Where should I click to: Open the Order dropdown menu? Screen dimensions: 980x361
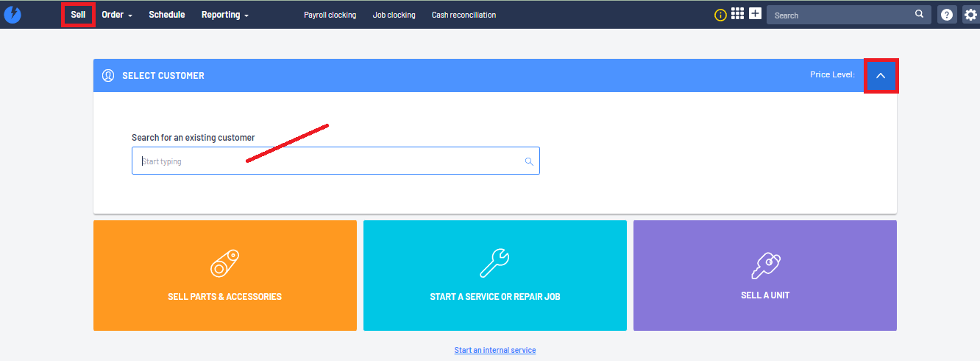point(117,15)
